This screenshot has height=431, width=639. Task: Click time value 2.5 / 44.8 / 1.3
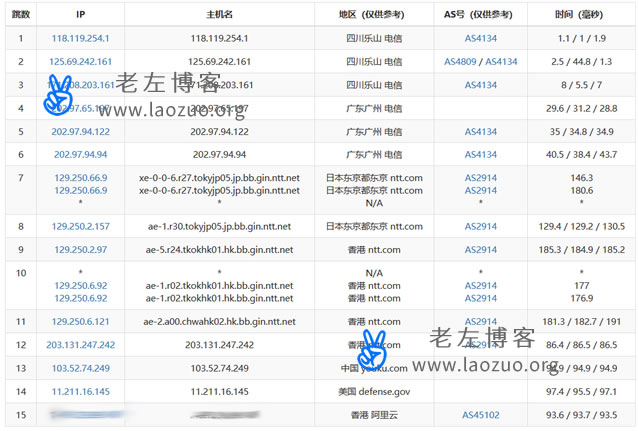click(x=582, y=62)
